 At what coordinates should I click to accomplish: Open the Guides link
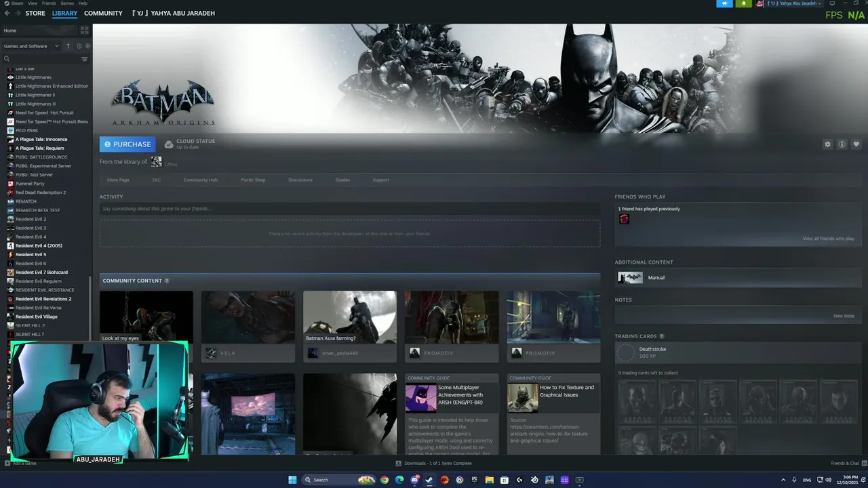coord(342,180)
